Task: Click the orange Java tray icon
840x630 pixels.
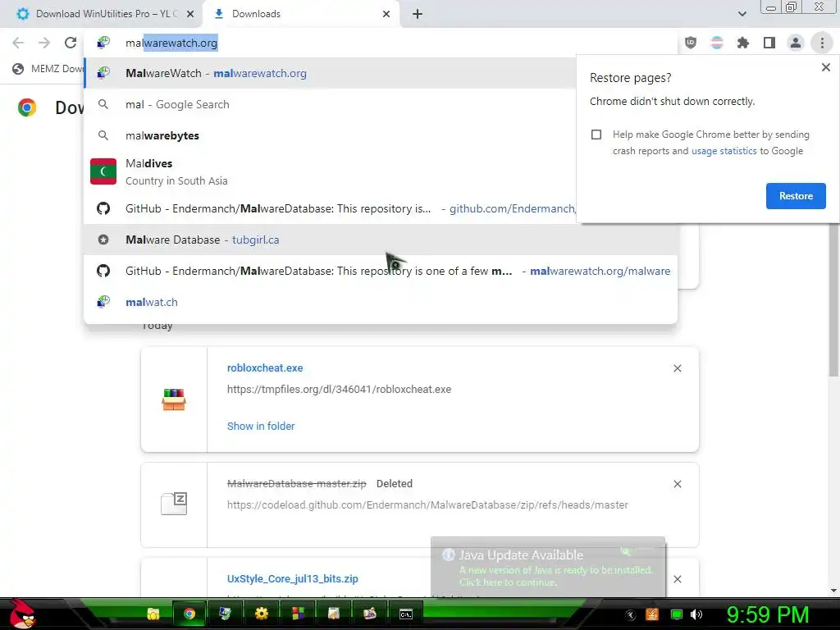Action: point(652,614)
